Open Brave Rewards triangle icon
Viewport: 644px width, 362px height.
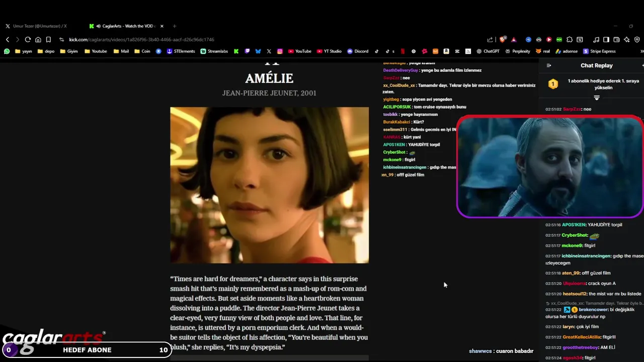514,40
